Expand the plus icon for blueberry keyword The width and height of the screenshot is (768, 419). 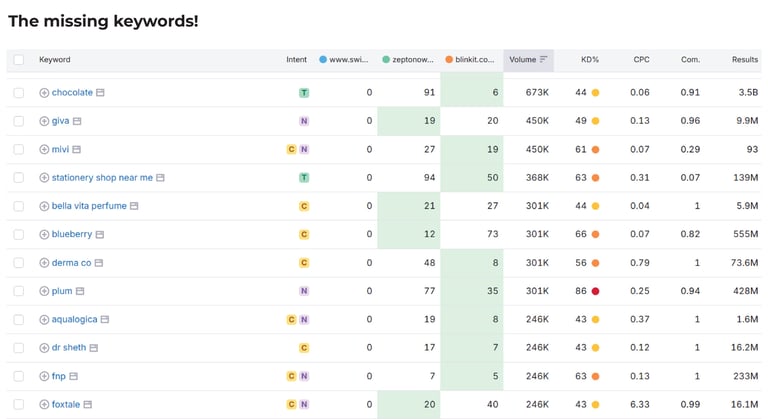[x=44, y=235]
